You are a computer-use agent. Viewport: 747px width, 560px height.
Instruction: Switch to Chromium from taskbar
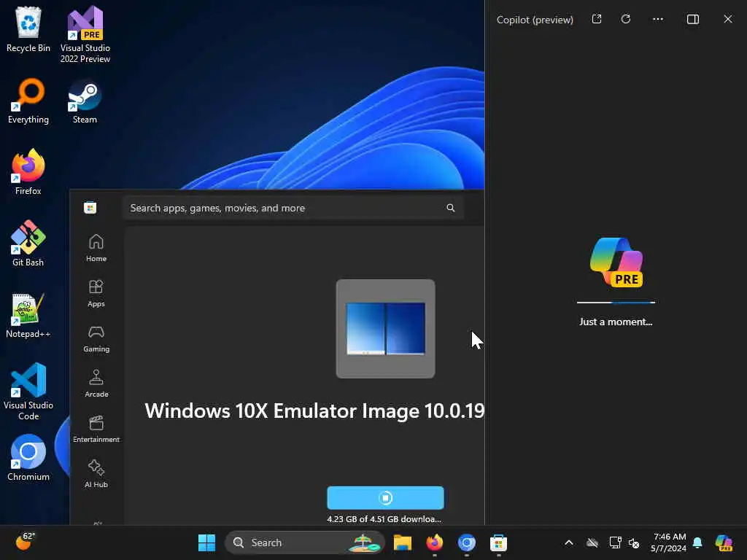pyautogui.click(x=466, y=542)
